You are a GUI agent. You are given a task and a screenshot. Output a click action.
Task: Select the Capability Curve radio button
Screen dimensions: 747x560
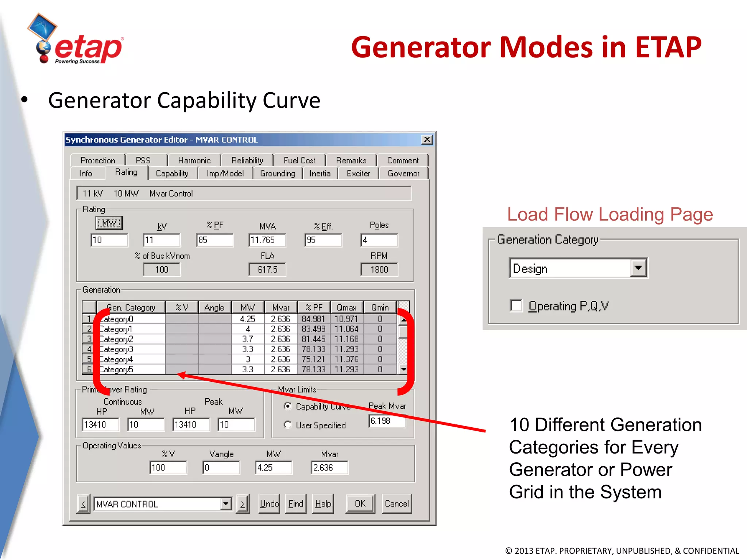pos(288,406)
